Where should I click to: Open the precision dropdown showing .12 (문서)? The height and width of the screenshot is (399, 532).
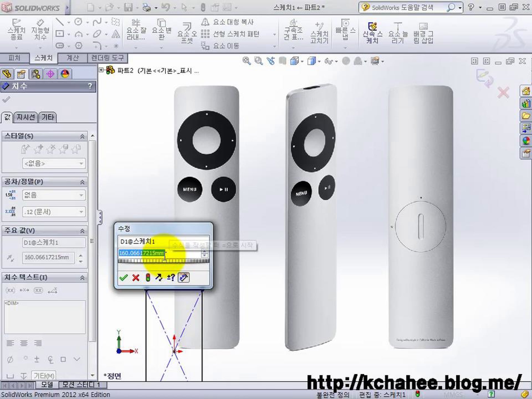[x=53, y=212]
